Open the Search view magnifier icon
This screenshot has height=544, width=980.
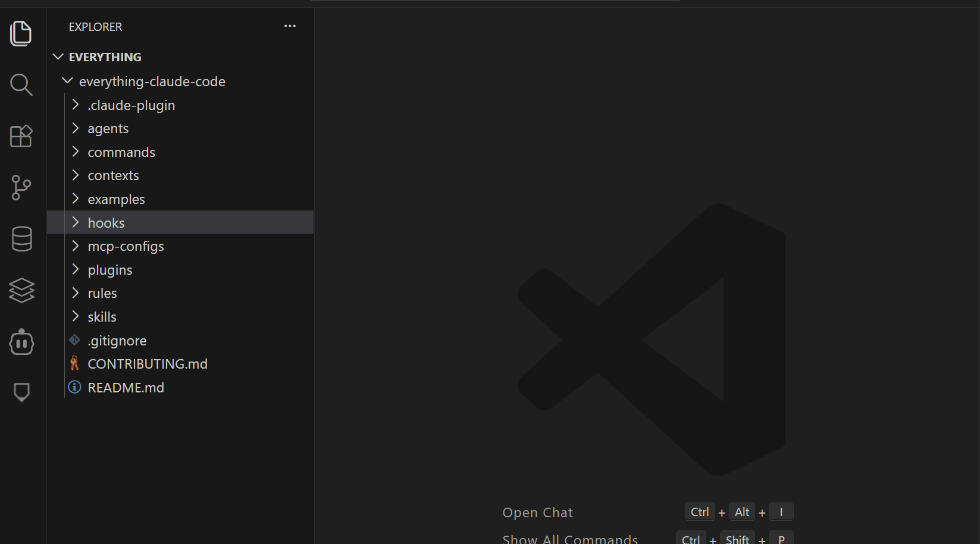click(21, 85)
